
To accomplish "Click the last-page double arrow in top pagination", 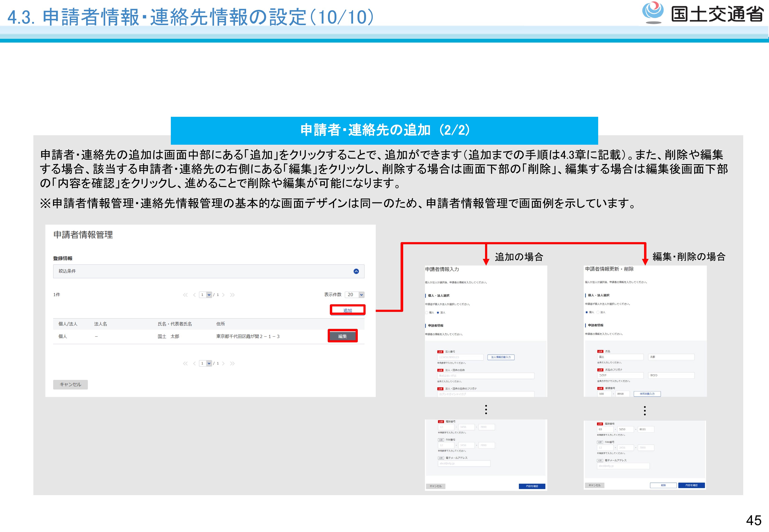I will click(x=232, y=295).
